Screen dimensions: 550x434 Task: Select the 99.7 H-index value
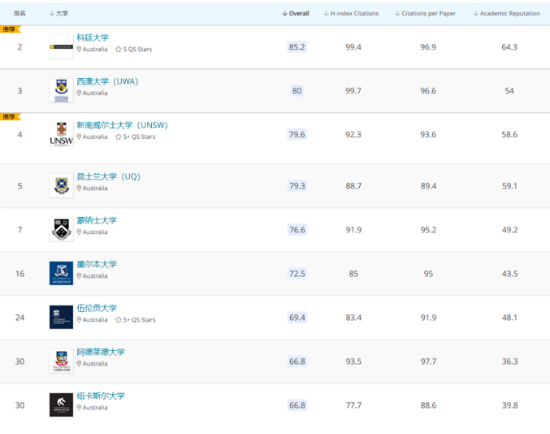click(x=353, y=91)
